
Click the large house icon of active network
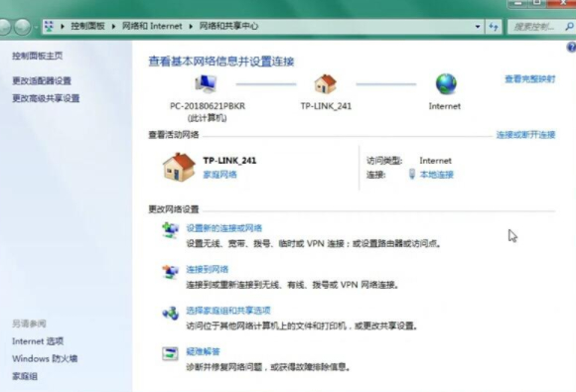pos(179,167)
